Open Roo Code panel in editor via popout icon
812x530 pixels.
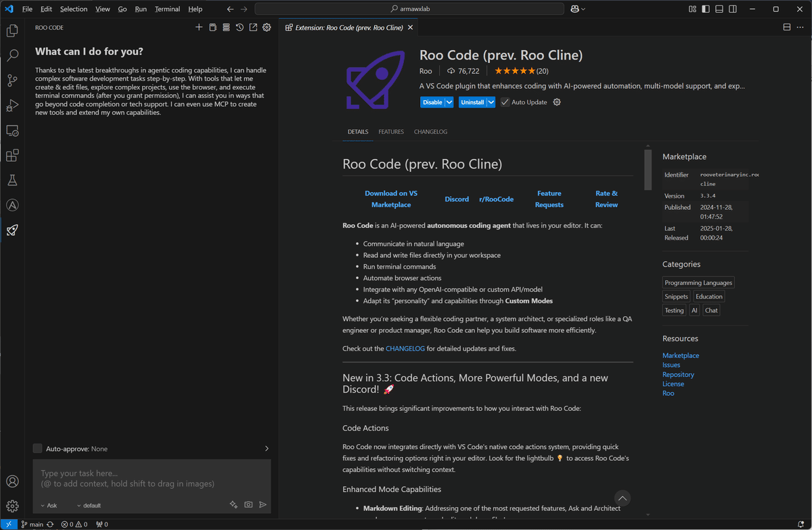point(252,27)
